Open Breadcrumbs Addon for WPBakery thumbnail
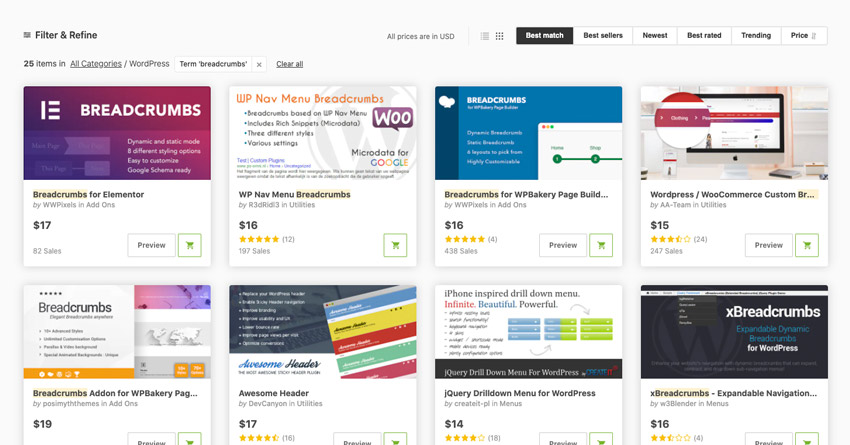This screenshot has height=445, width=850. pos(117,332)
